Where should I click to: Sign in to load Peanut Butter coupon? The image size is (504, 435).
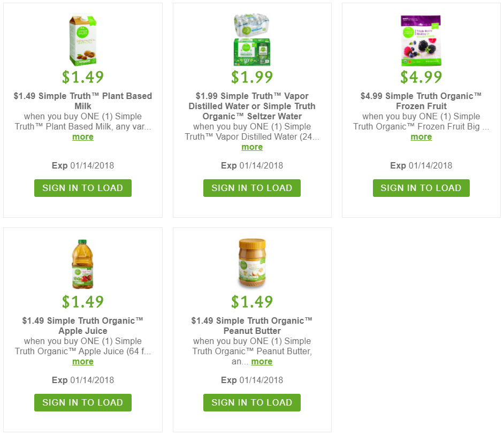(x=252, y=402)
